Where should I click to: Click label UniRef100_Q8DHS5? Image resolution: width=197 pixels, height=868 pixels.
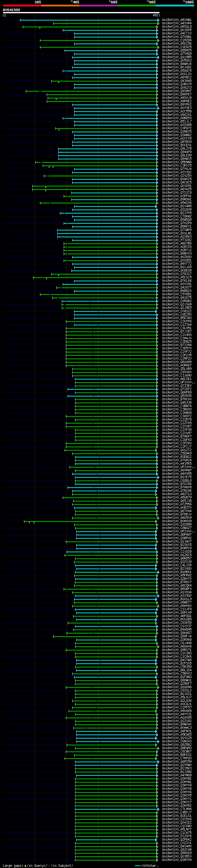tap(176, 50)
